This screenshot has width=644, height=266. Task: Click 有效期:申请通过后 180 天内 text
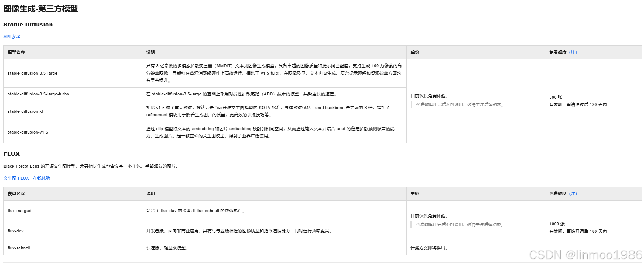(x=578, y=105)
